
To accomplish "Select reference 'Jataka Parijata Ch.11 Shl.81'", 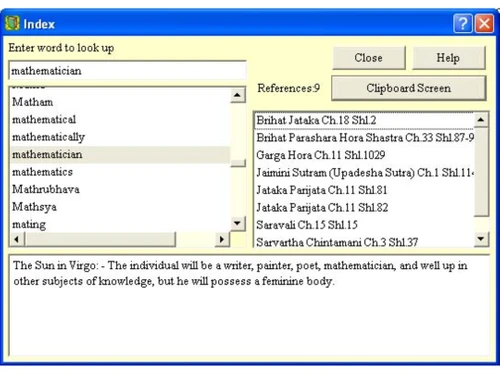I will click(x=364, y=190).
